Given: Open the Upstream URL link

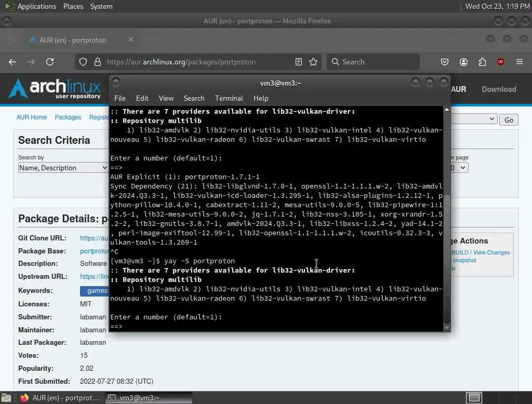Looking at the screenshot, I should 94,276.
